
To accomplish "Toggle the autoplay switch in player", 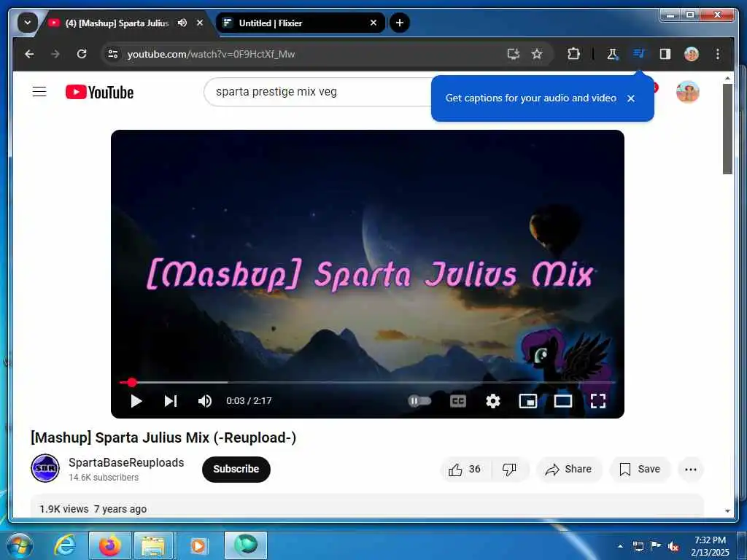I will pos(419,401).
